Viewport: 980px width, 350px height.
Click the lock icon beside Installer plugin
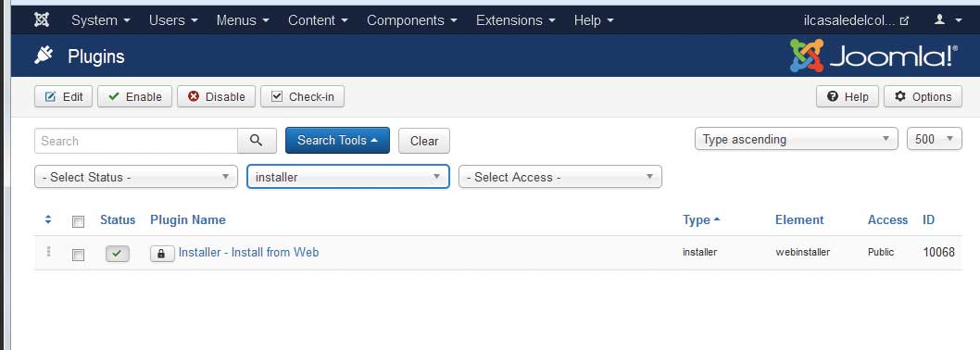(x=162, y=253)
